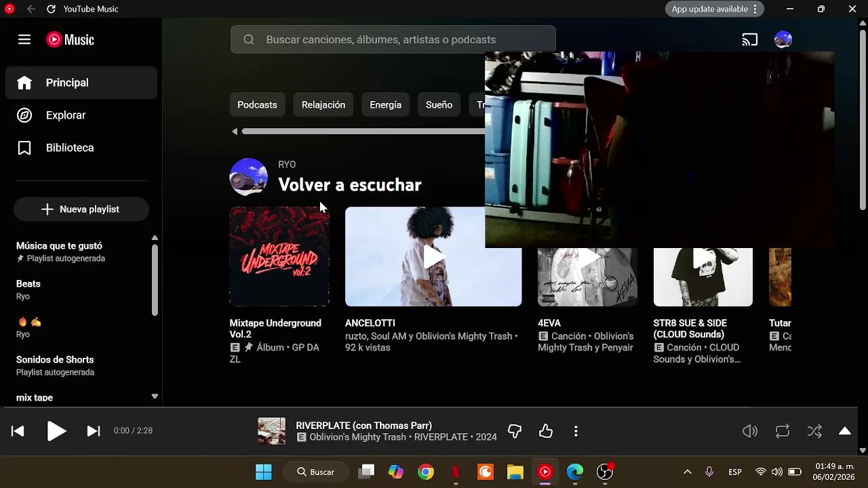868x488 pixels.
Task: Open Microsoft Edge from taskbar
Action: tap(575, 472)
